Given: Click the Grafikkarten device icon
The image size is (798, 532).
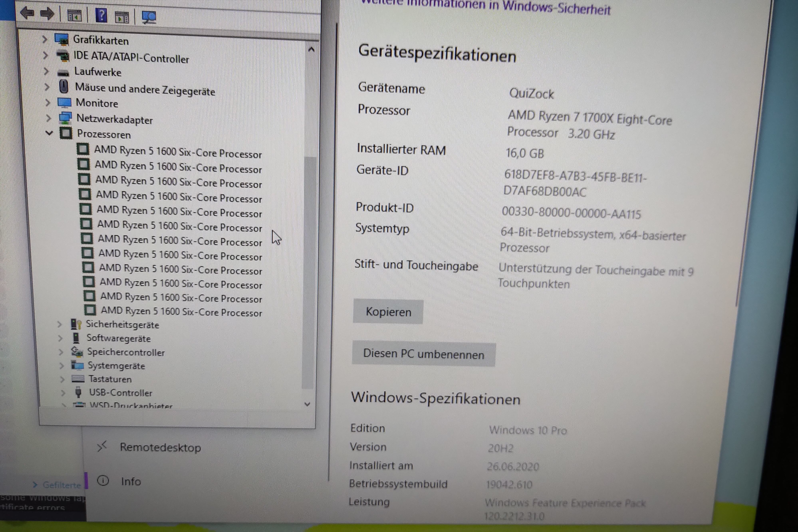Looking at the screenshot, I should point(62,39).
